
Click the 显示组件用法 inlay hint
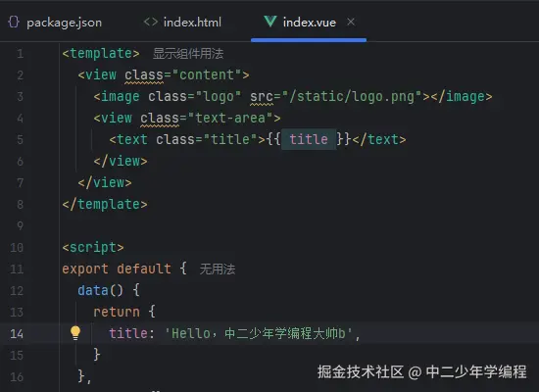(188, 54)
